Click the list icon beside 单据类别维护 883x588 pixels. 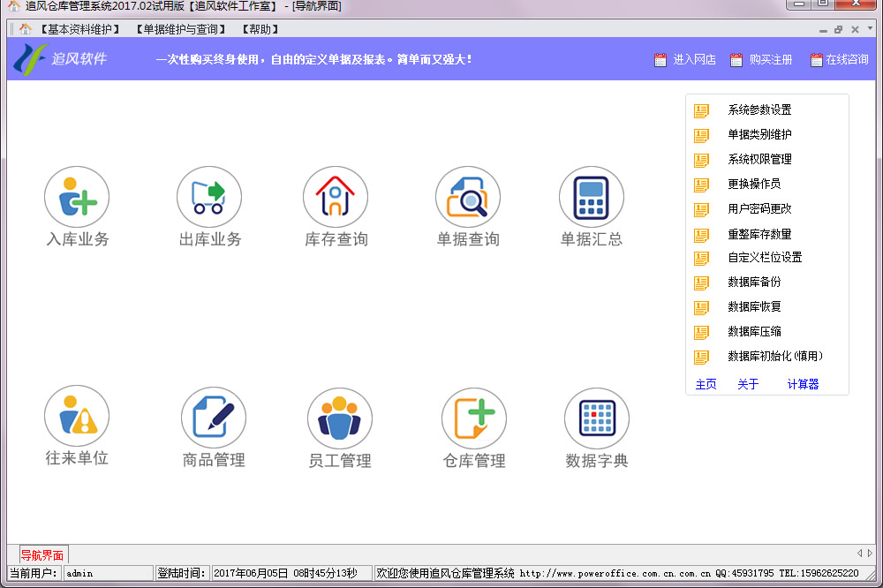(x=701, y=135)
